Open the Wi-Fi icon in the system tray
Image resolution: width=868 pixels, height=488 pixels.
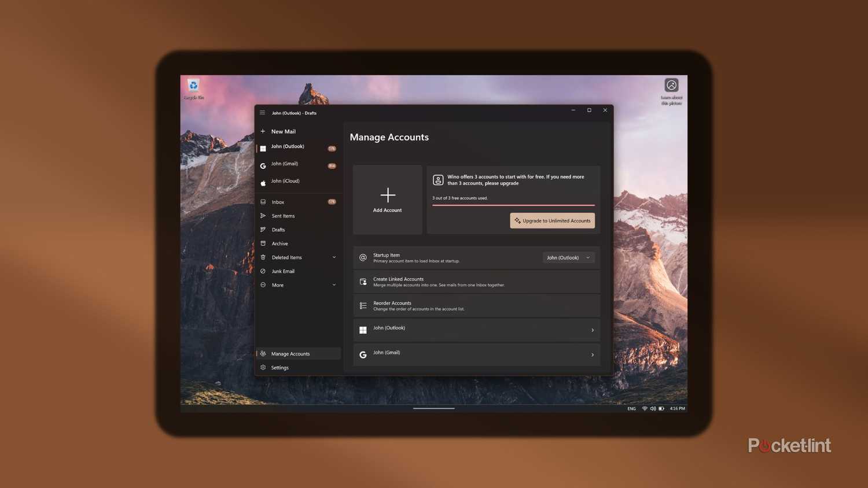[x=645, y=408]
